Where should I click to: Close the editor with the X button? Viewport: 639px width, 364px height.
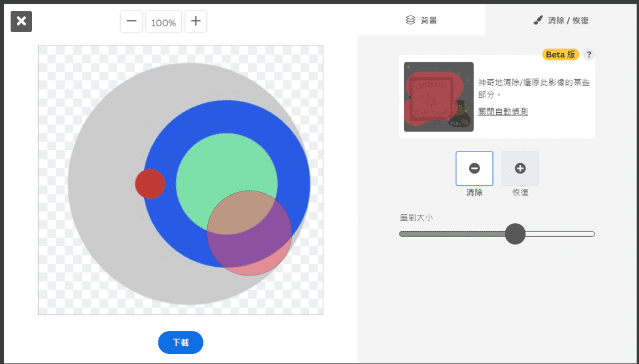[21, 21]
